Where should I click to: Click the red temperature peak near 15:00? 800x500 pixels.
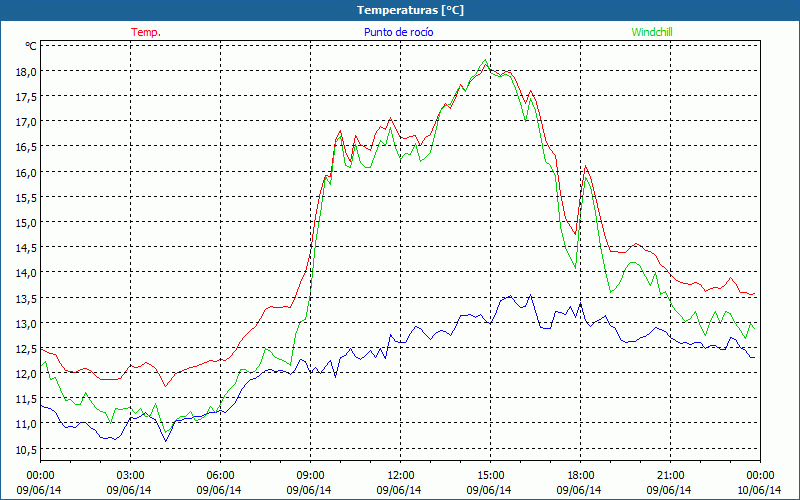tap(485, 64)
